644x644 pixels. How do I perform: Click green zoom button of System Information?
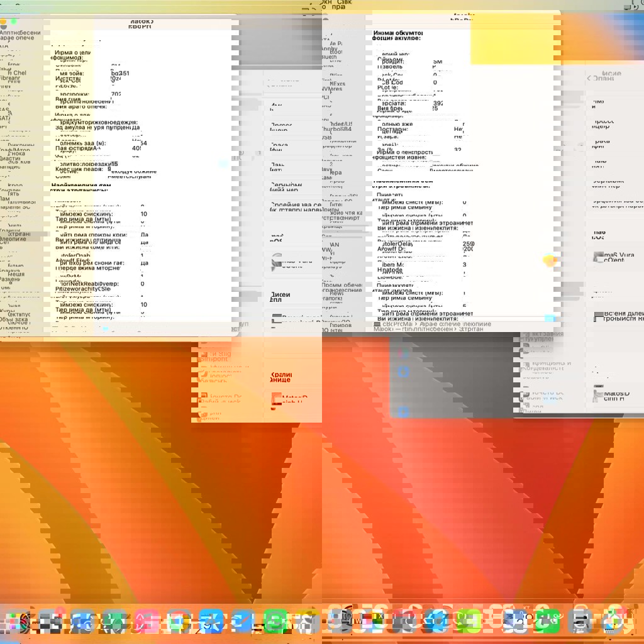coord(14,22)
